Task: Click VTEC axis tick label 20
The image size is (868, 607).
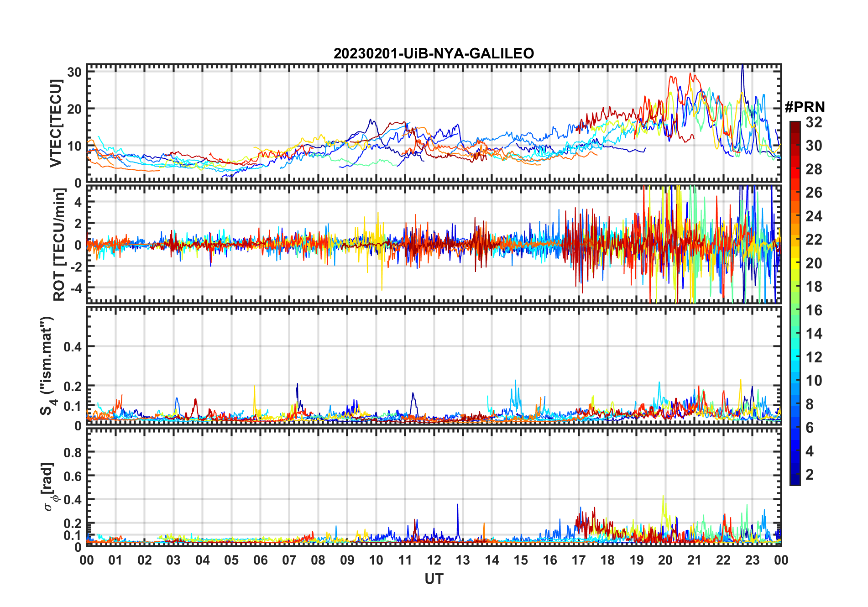Action: 74,109
